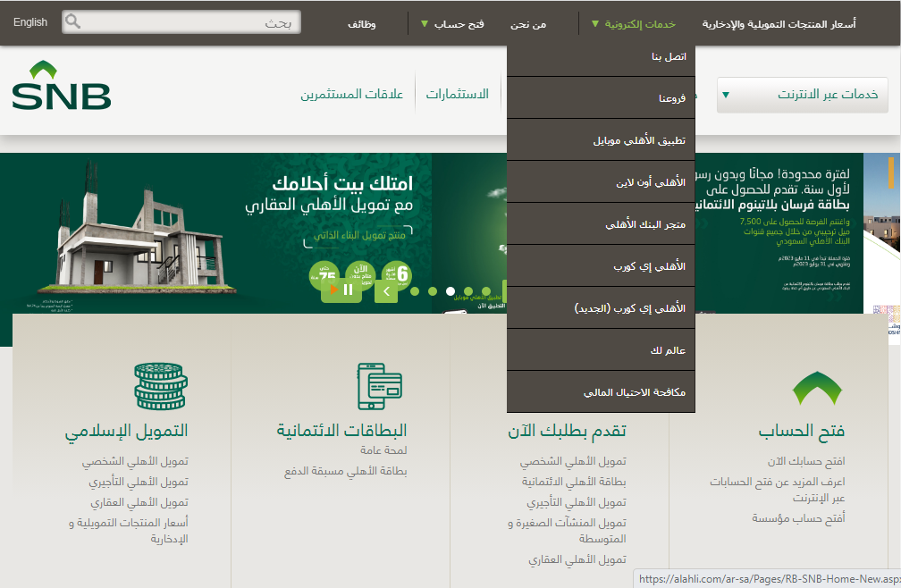Open the علاقات المستثمرين navigation tab

351,94
